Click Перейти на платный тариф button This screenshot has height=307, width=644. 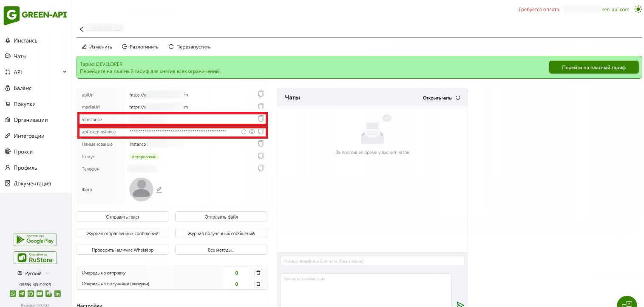pyautogui.click(x=593, y=67)
